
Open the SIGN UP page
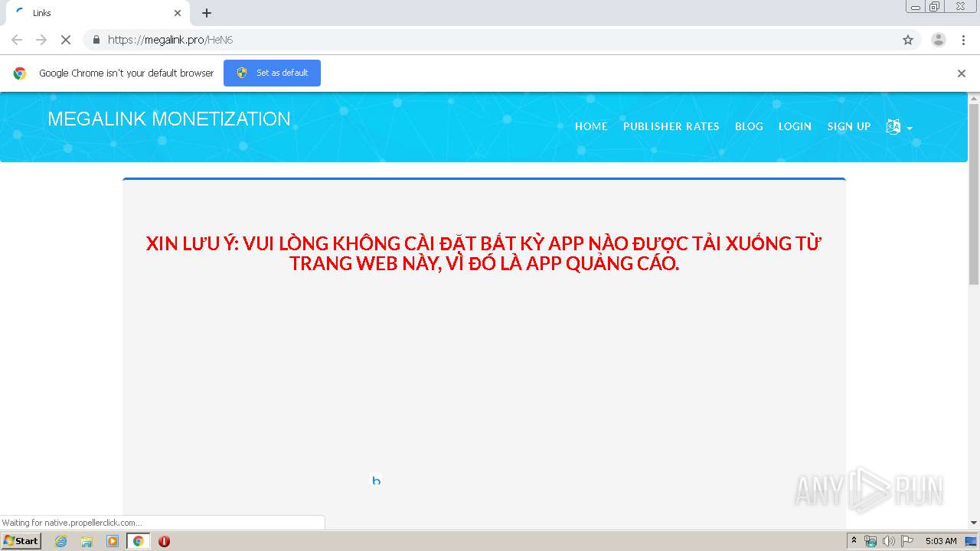pyautogui.click(x=848, y=126)
